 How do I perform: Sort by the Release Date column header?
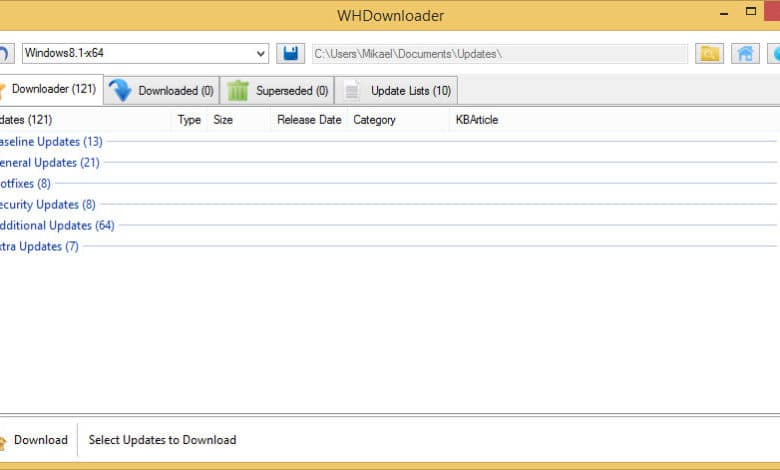[309, 120]
